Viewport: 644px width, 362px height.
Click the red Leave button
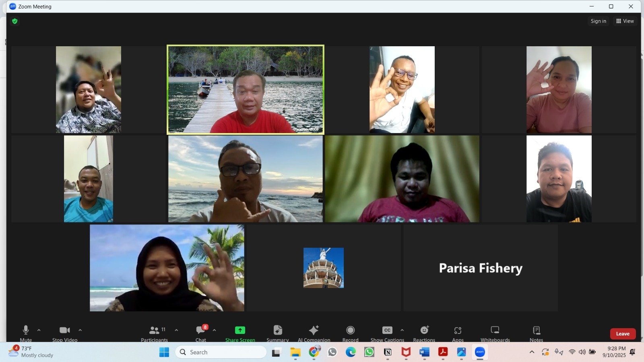pyautogui.click(x=623, y=334)
